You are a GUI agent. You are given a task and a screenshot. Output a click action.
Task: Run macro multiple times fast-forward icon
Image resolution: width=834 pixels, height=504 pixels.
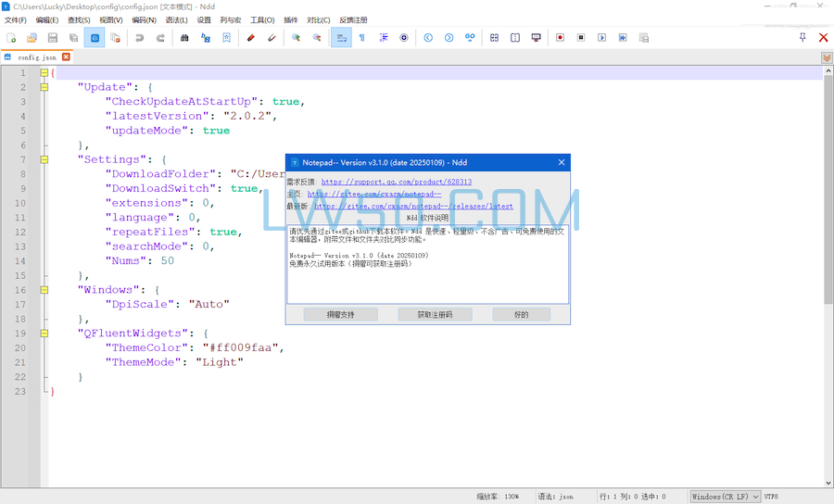click(x=623, y=38)
